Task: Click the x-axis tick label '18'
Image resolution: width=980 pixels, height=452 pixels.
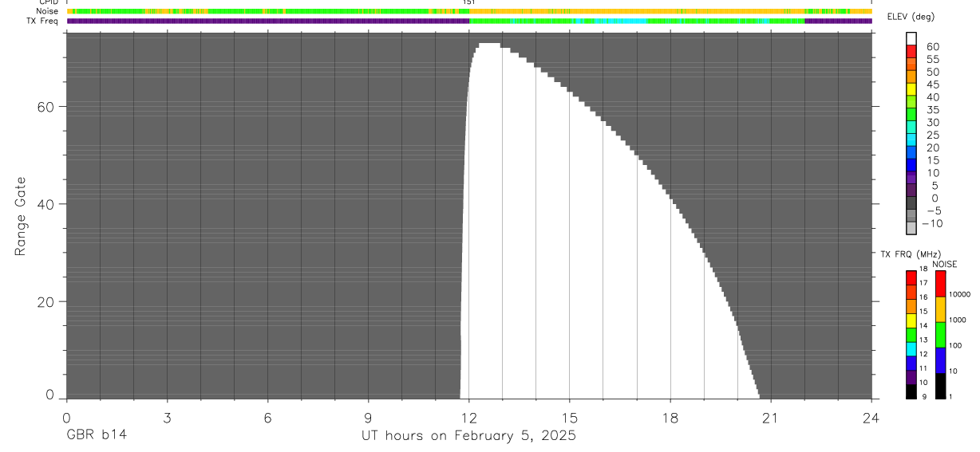Action: (x=670, y=417)
